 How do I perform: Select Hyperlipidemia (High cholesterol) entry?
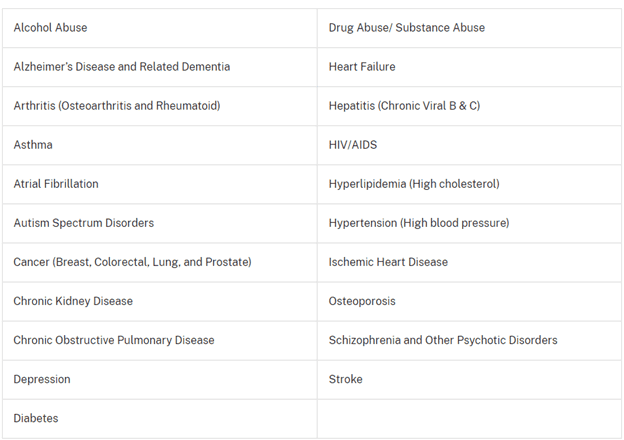(414, 184)
